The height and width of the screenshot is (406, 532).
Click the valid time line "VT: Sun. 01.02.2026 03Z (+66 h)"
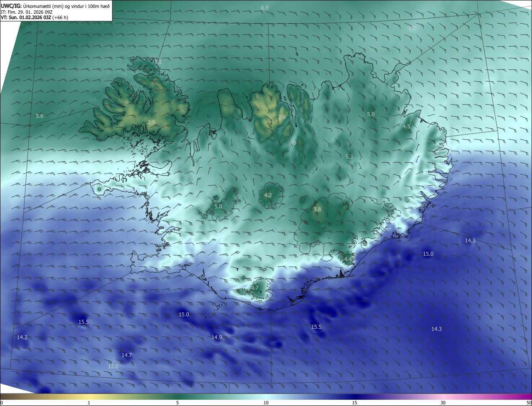point(34,18)
